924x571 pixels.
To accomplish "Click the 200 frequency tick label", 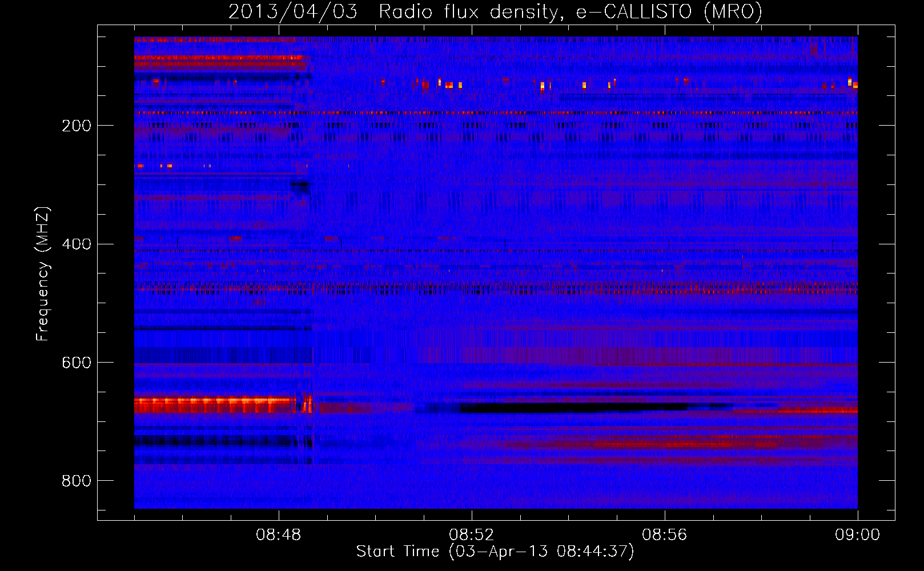I will point(77,126).
